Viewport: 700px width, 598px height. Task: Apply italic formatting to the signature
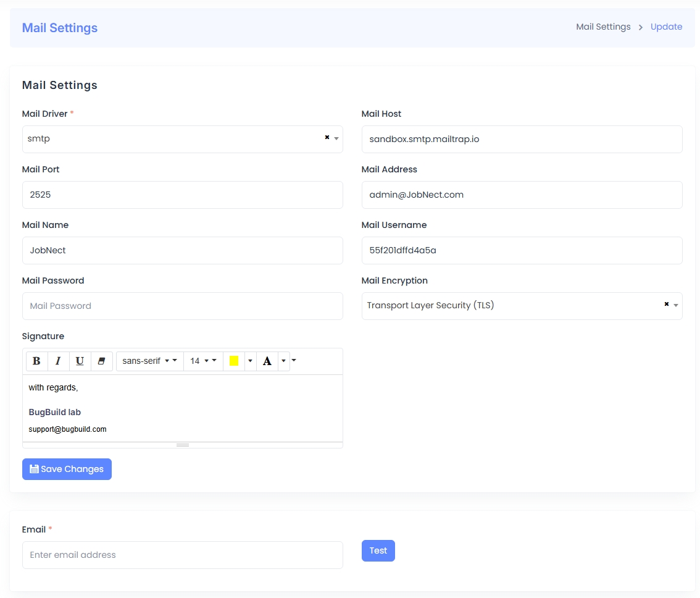click(58, 361)
